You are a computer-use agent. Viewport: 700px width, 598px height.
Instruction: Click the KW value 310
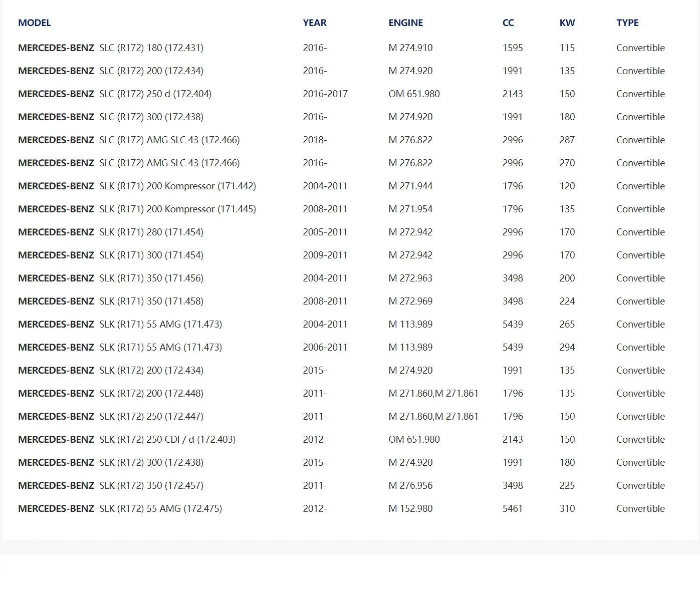pos(567,509)
